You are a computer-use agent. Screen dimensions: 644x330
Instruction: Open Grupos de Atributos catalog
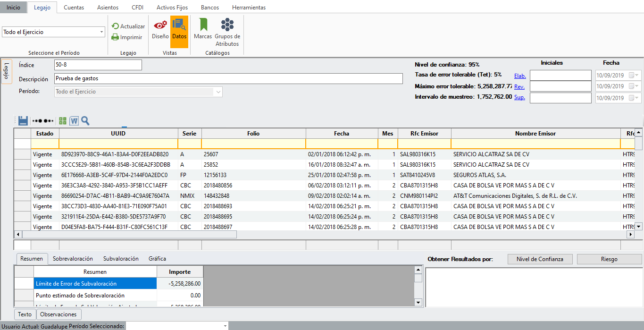pos(227,32)
